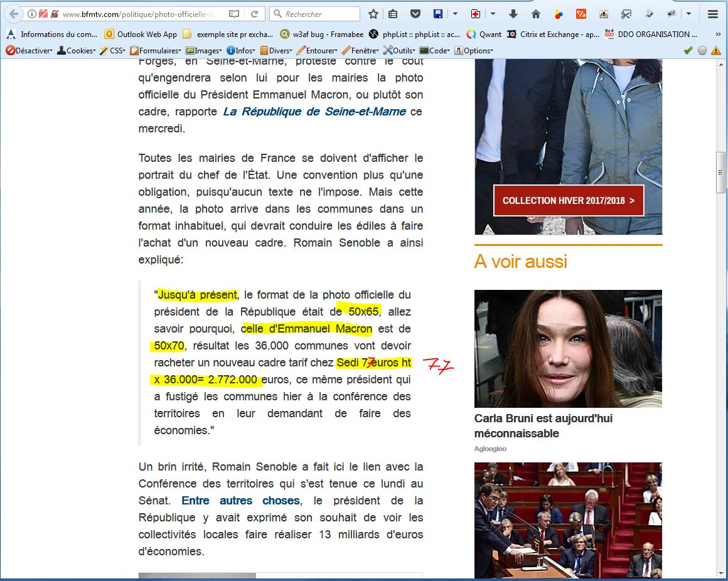
Task: Open the Firefox hamburger menu
Action: pos(712,14)
